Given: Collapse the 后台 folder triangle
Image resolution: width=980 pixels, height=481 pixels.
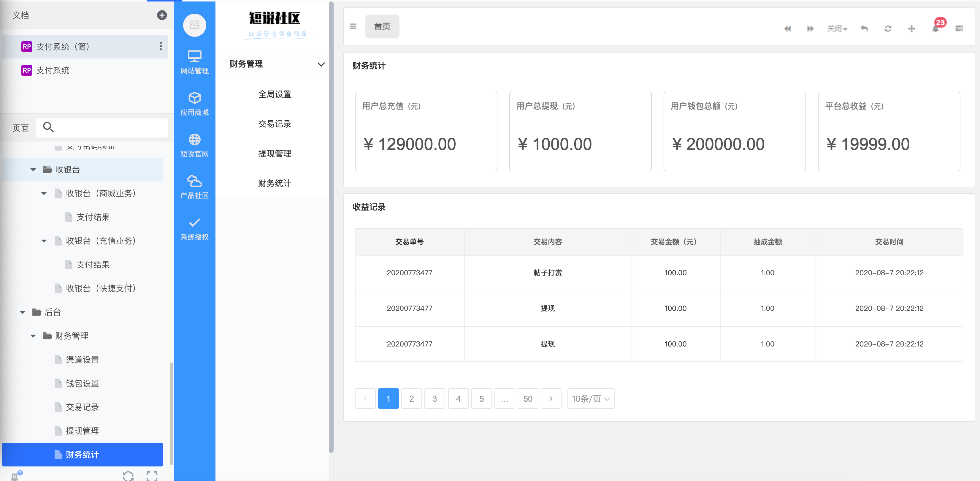Looking at the screenshot, I should coord(23,312).
